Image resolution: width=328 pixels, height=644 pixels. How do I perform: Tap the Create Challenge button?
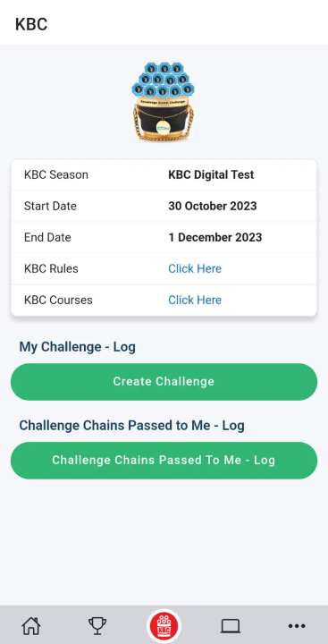(164, 382)
